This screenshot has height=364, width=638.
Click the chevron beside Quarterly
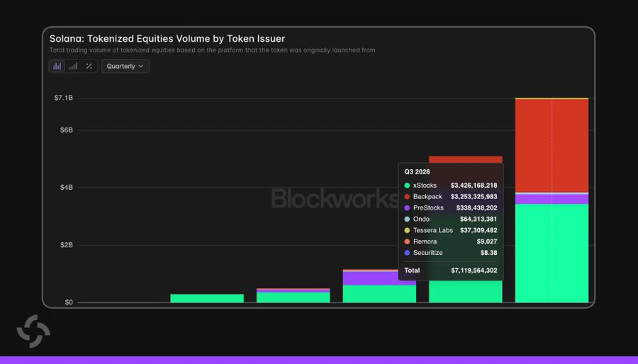tap(141, 67)
